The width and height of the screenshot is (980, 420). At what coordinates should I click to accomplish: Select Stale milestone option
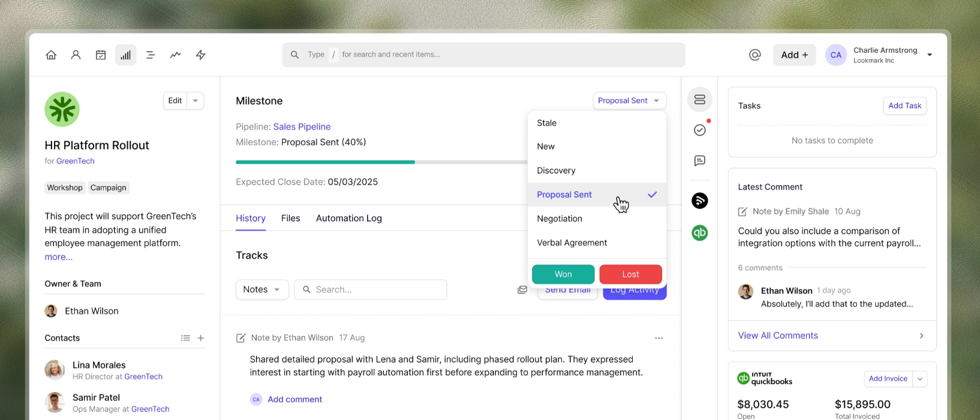tap(597, 123)
